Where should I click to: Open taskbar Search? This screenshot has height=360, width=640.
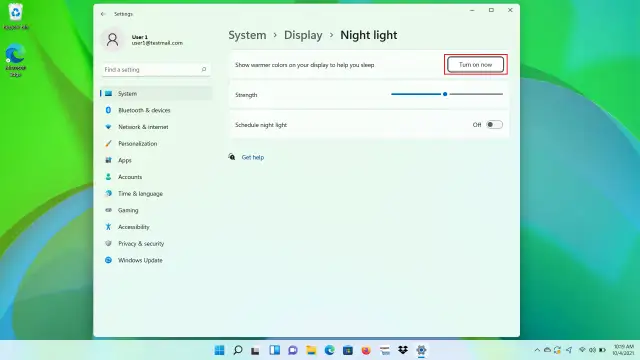tap(238, 350)
